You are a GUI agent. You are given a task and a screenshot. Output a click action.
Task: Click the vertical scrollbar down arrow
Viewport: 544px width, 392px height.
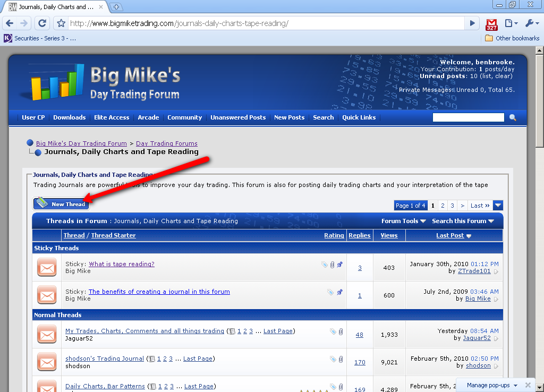click(x=540, y=388)
